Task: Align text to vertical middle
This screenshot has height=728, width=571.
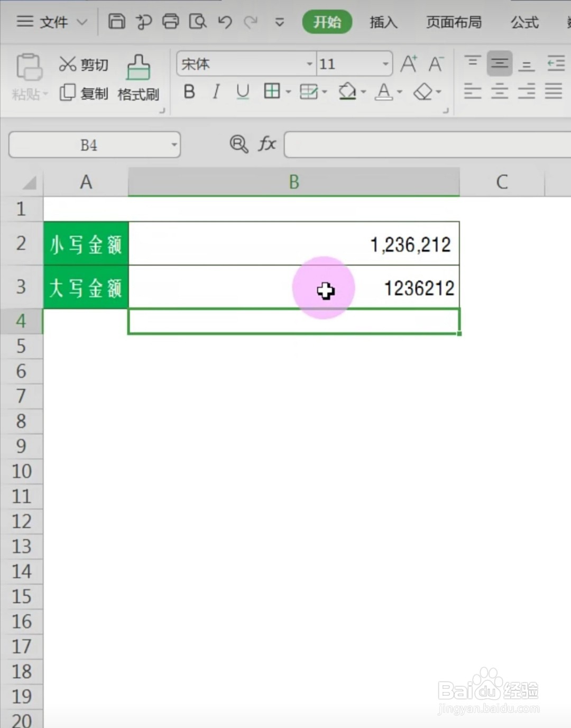Action: pyautogui.click(x=499, y=63)
